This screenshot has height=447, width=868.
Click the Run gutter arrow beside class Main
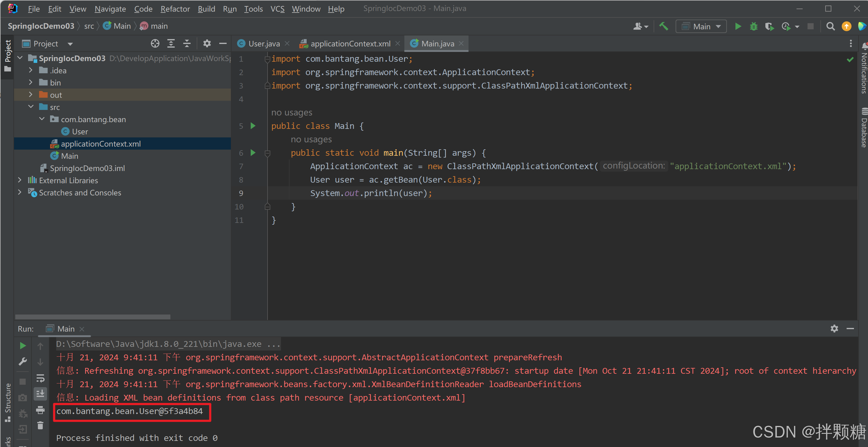pyautogui.click(x=253, y=126)
